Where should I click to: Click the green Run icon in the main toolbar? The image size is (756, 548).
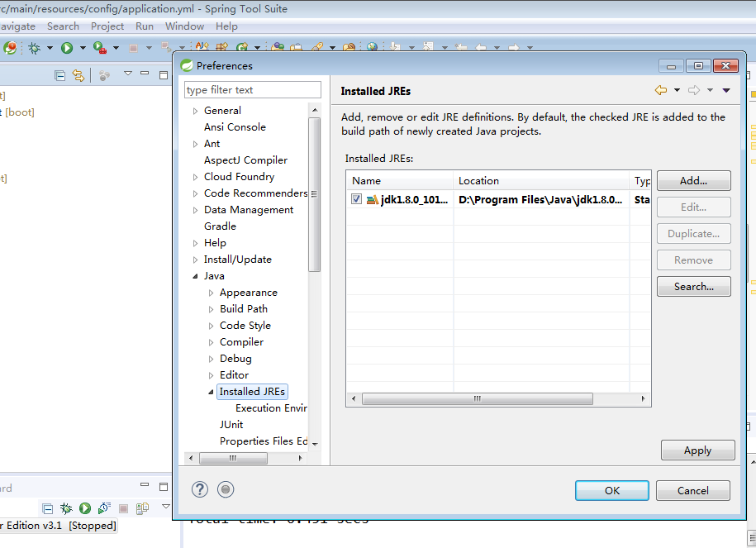point(67,48)
